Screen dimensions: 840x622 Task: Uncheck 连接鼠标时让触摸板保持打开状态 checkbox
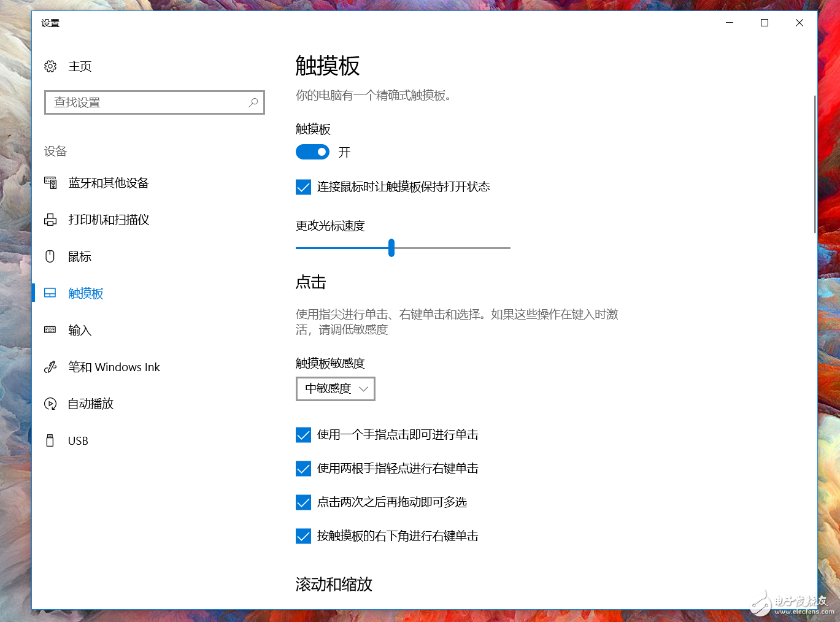304,187
